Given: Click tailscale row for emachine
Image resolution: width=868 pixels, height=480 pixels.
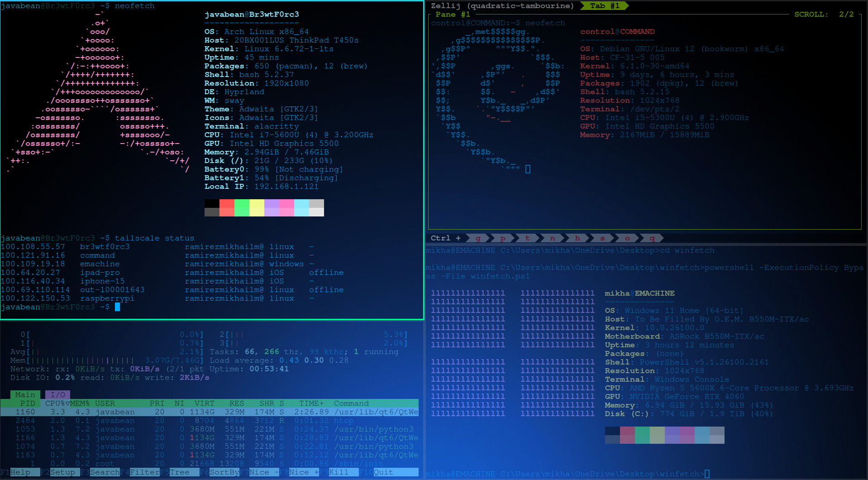Looking at the screenshot, I should [x=157, y=264].
